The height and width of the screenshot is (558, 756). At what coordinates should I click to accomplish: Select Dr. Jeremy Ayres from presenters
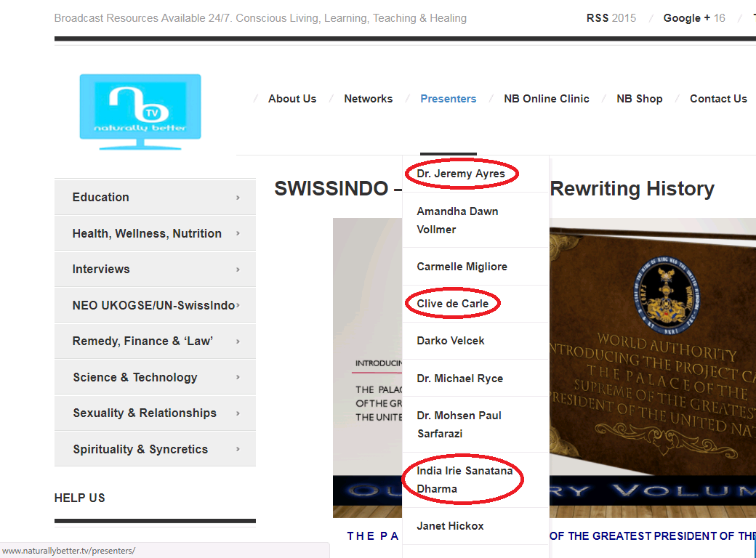pyautogui.click(x=461, y=174)
